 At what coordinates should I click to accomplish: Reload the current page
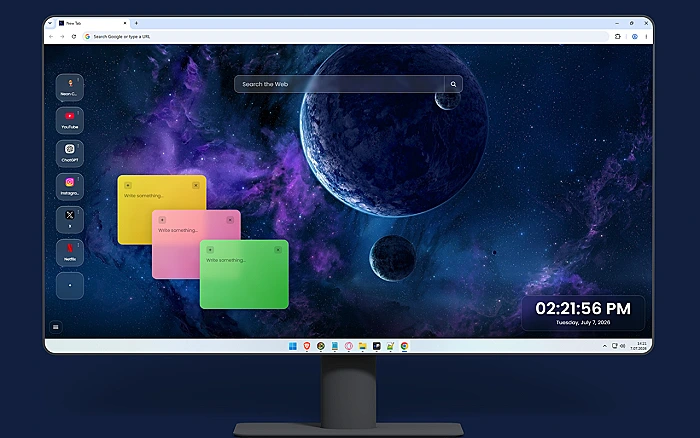pos(74,37)
